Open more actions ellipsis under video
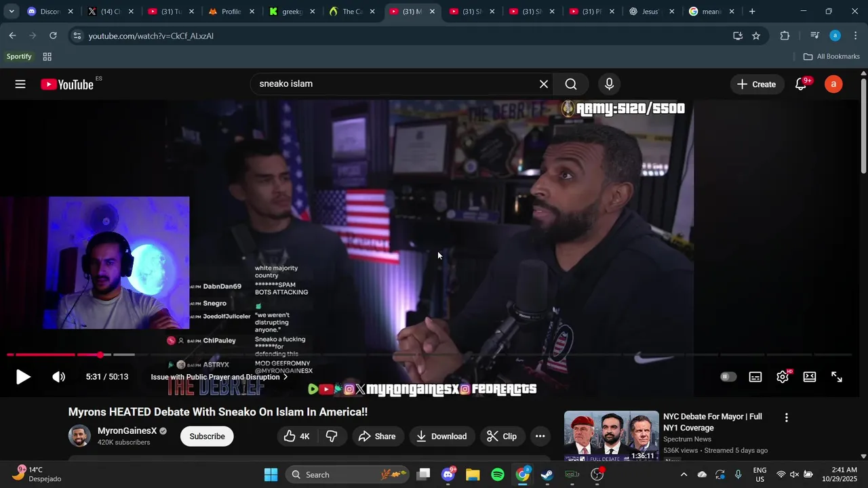This screenshot has width=868, height=488. 540,436
